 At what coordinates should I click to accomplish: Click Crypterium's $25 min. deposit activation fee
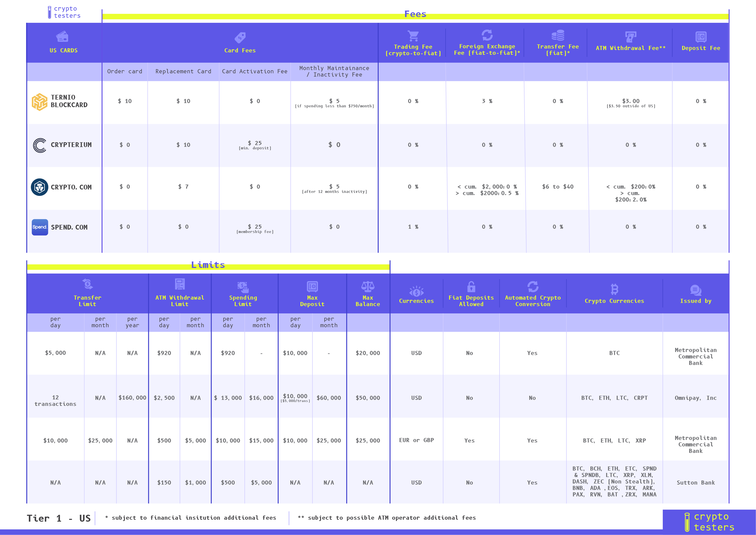(255, 145)
